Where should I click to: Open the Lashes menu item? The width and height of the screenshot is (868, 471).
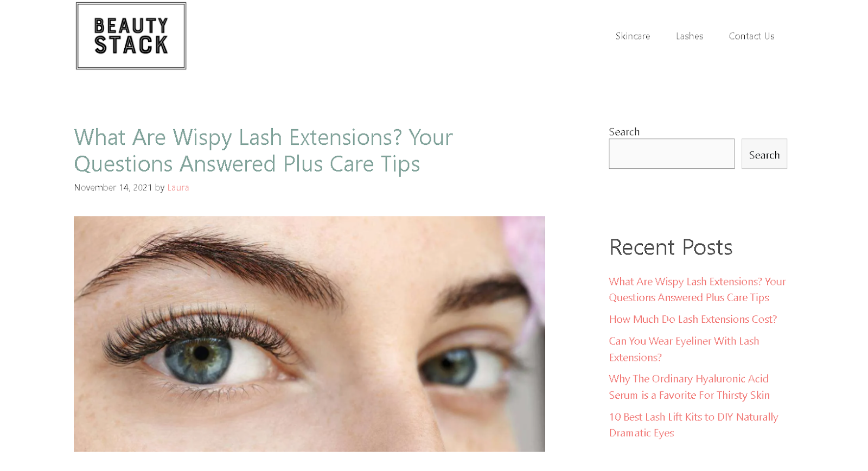point(690,36)
